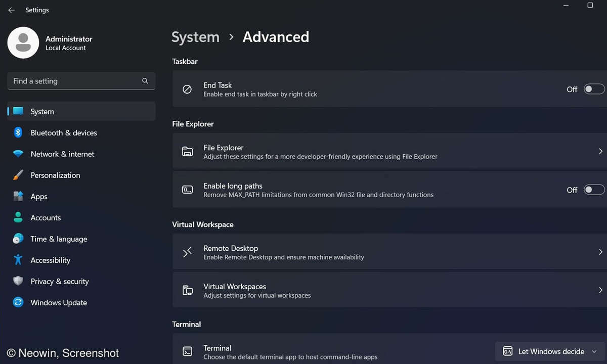Viewport: 607px width, 364px height.
Task: Toggle the End Task switch
Action: 594,89
